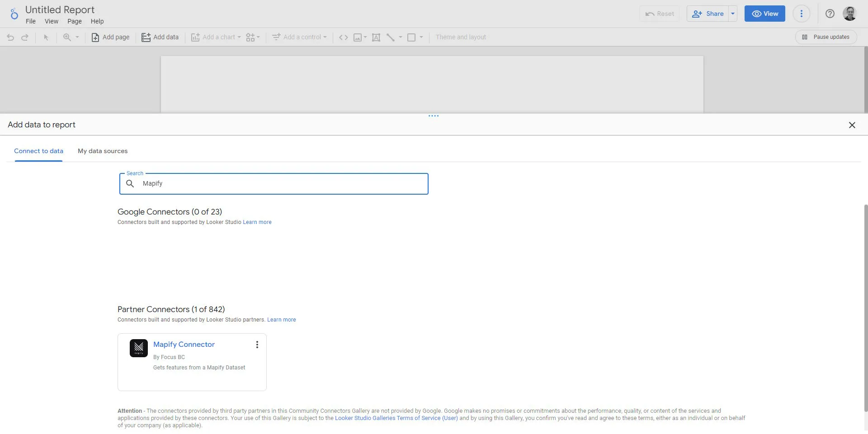Click the Add data panel vertical scrollbar

(866, 307)
